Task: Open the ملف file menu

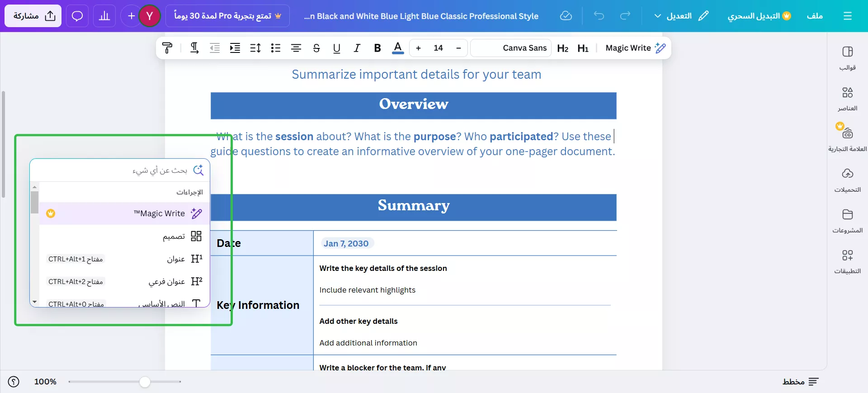Action: (815, 16)
